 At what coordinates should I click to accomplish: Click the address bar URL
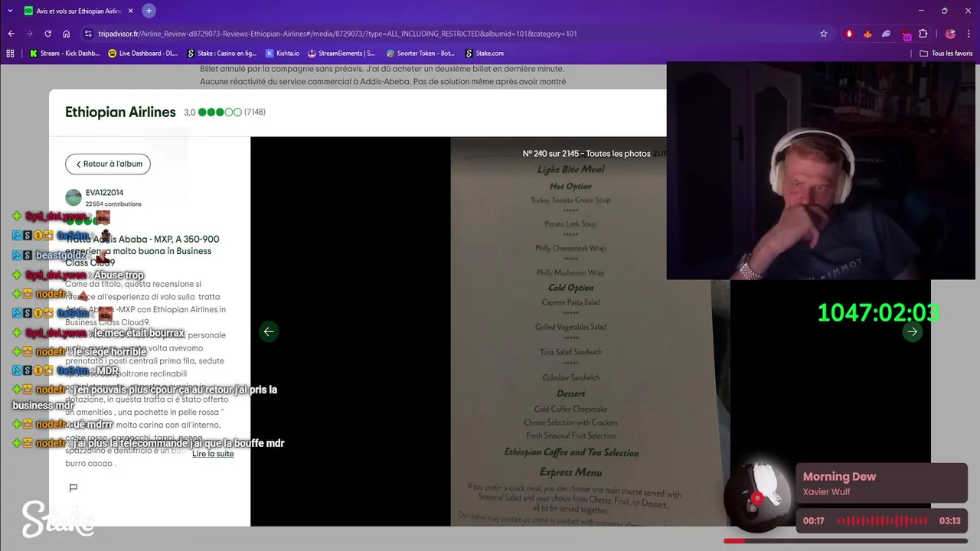click(x=338, y=34)
